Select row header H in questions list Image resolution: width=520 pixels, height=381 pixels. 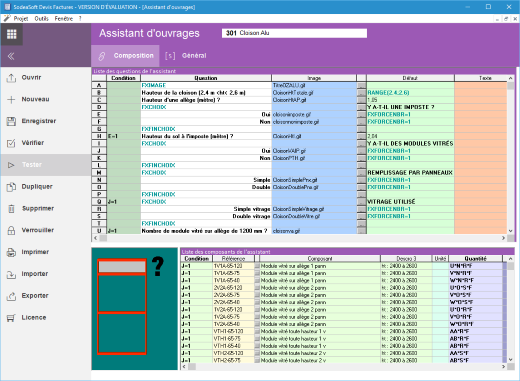click(99, 136)
